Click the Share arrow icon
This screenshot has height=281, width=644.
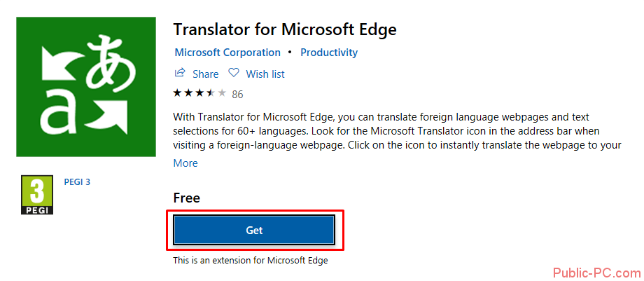pos(180,73)
